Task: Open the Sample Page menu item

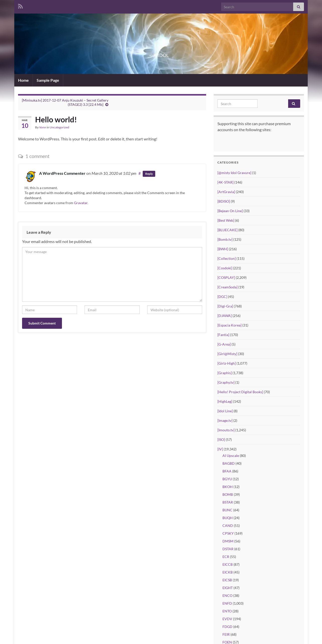Action: (48, 80)
